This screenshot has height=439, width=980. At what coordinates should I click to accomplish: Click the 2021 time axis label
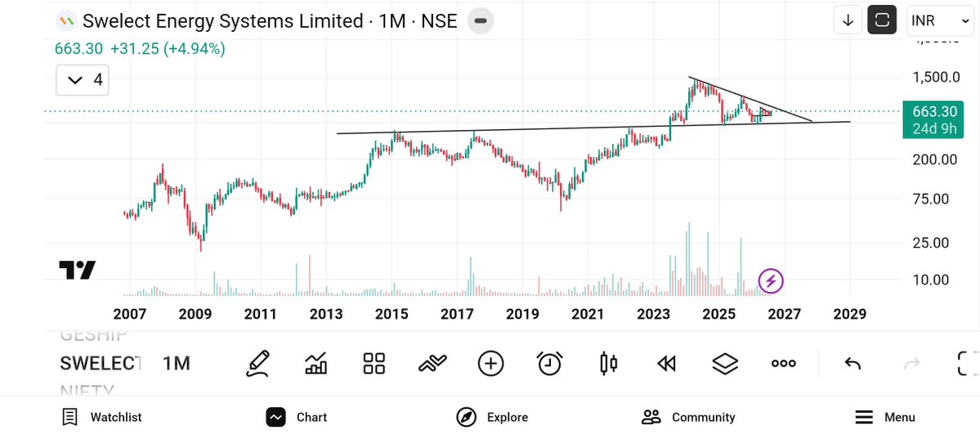tap(587, 314)
